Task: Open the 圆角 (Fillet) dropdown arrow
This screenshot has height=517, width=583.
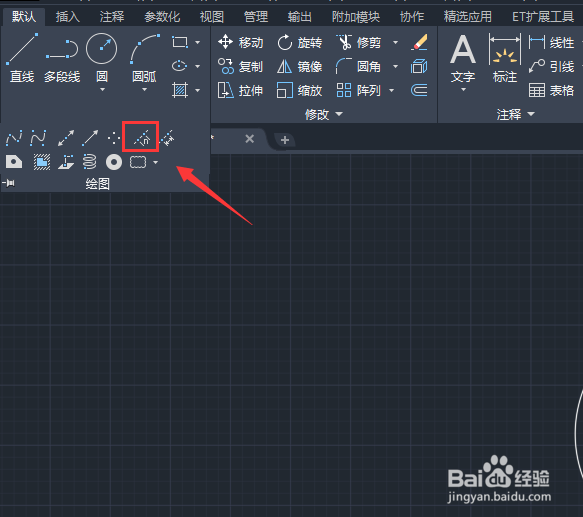Action: pos(396,67)
